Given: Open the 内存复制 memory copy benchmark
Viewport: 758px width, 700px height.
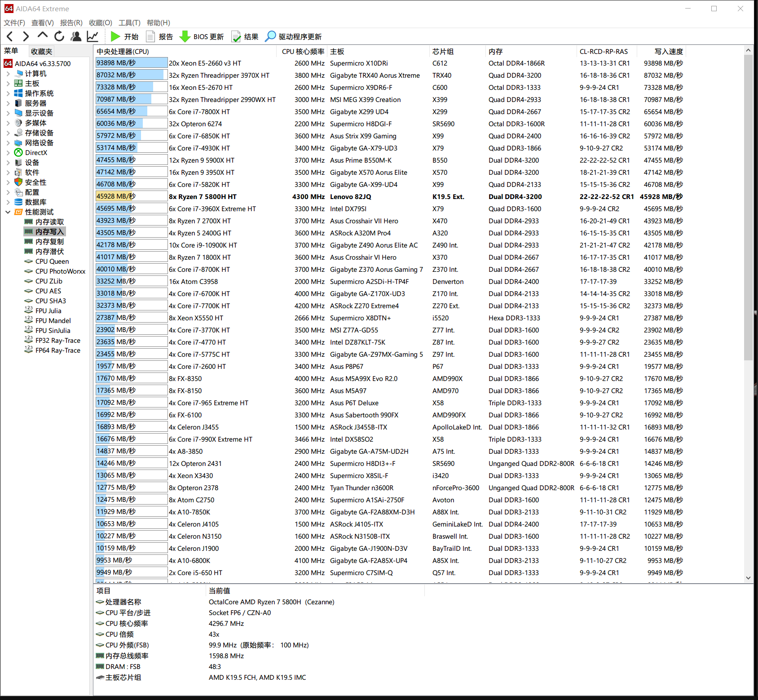Looking at the screenshot, I should (x=44, y=241).
